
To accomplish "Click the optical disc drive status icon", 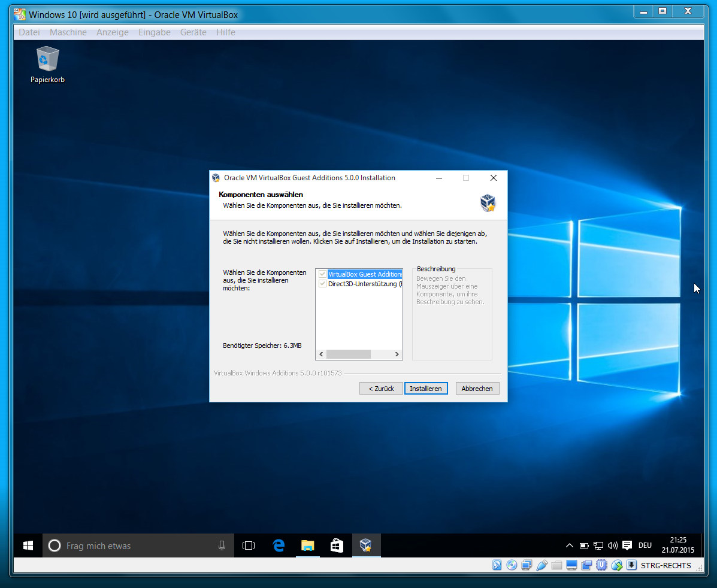I will 512,565.
